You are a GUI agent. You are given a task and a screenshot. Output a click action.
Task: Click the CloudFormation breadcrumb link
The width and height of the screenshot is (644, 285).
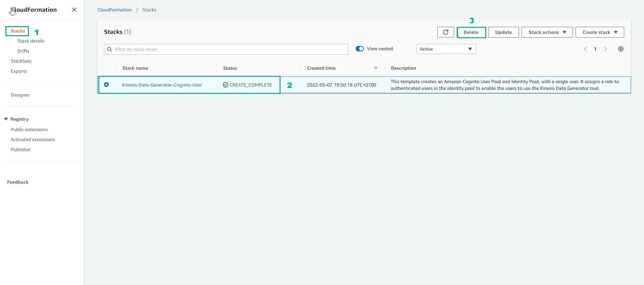(114, 10)
